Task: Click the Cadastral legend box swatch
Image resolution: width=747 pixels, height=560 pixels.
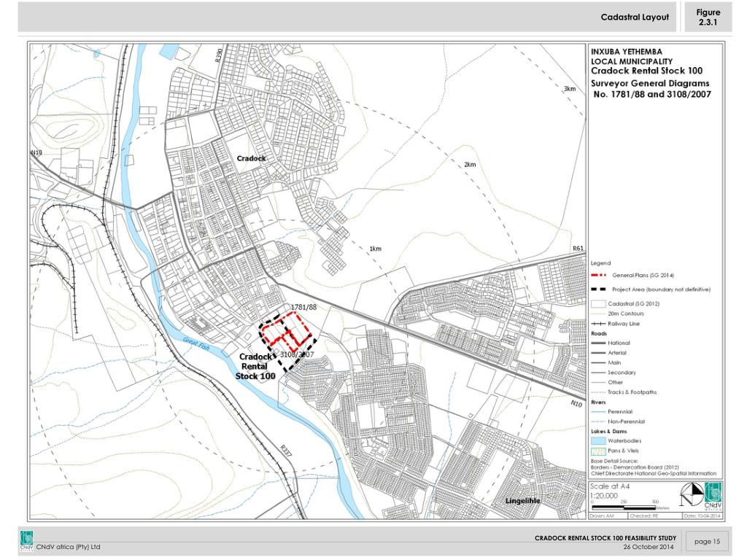Action: [x=598, y=304]
